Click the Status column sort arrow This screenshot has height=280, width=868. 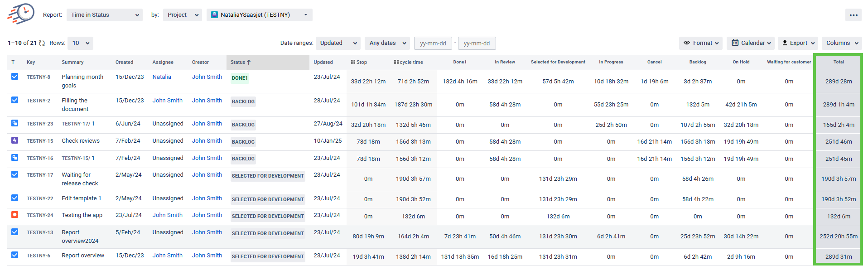tap(249, 62)
